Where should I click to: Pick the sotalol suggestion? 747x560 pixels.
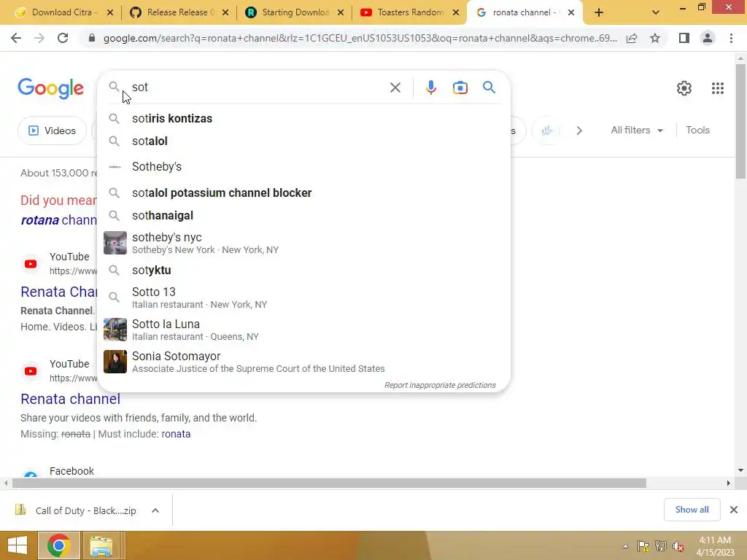(x=303, y=141)
